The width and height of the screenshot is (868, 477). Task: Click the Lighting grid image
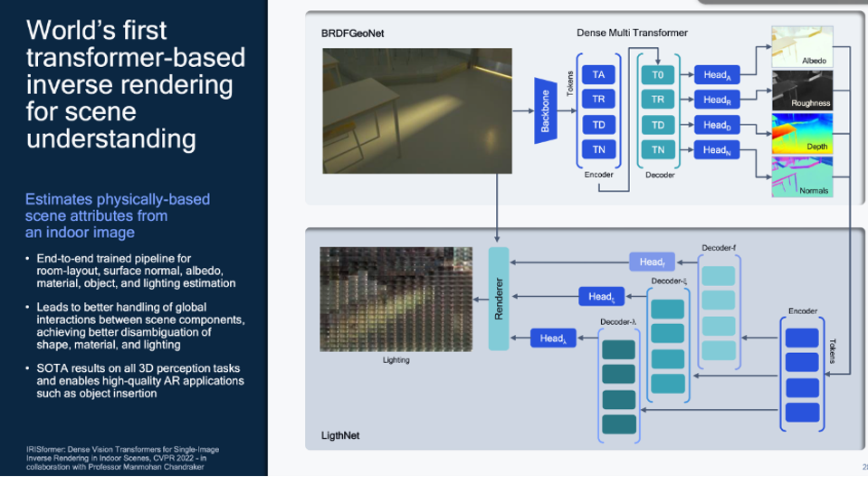click(x=396, y=299)
